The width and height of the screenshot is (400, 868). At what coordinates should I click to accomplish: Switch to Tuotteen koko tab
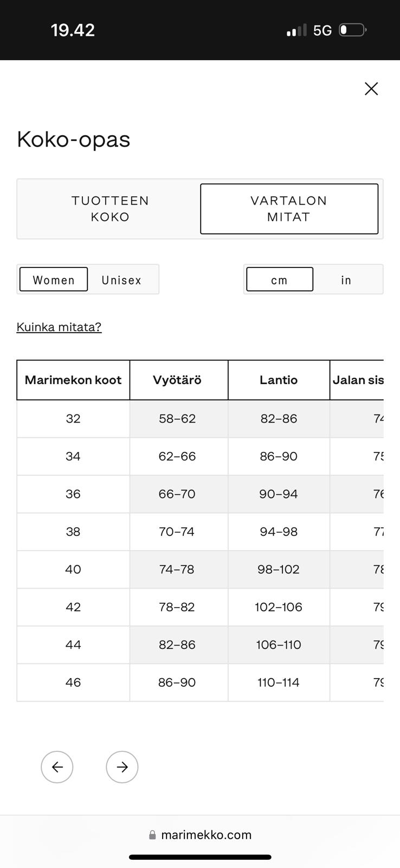[110, 209]
